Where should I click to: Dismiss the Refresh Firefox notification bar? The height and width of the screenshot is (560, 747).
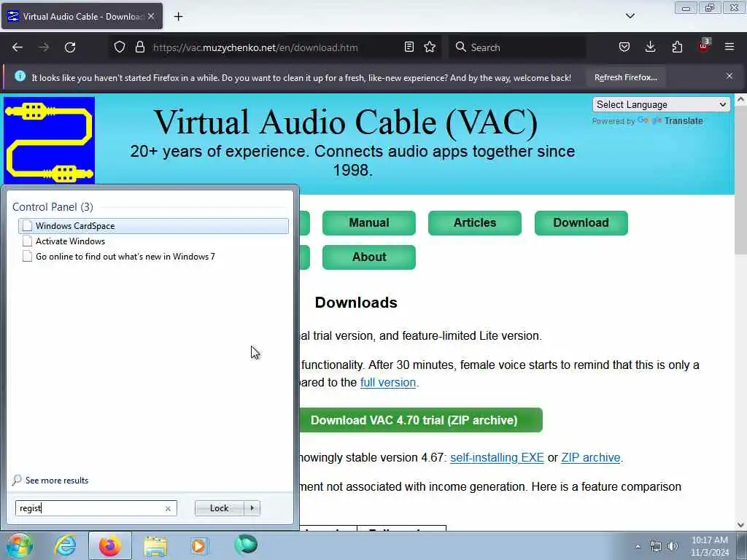click(729, 76)
